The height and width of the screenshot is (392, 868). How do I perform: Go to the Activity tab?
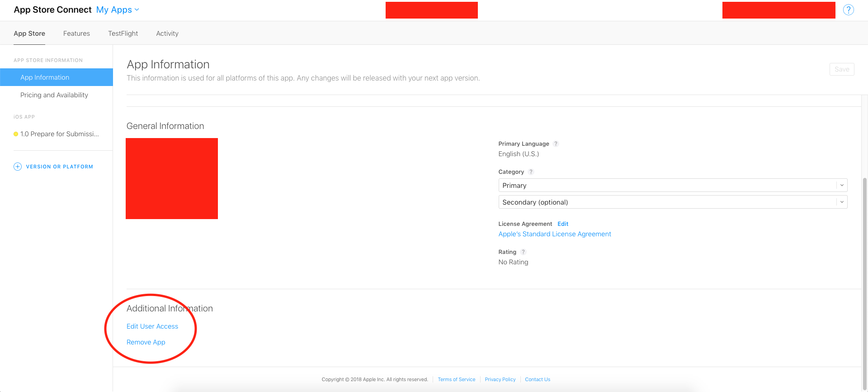[167, 33]
